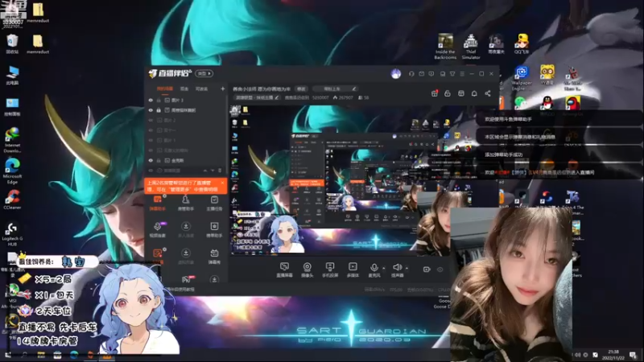
Task: Open the mode switch pill beside logo
Action: click(x=204, y=74)
